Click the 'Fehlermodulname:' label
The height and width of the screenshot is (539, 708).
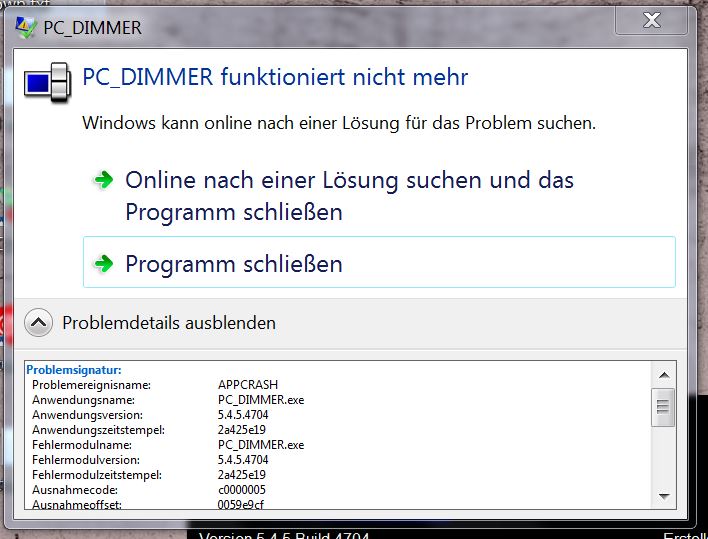[82, 445]
